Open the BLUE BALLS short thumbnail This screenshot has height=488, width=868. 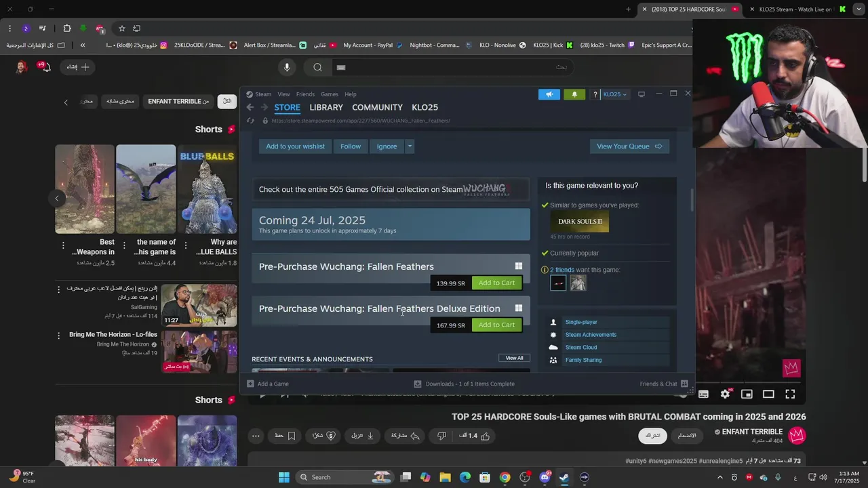pos(207,188)
